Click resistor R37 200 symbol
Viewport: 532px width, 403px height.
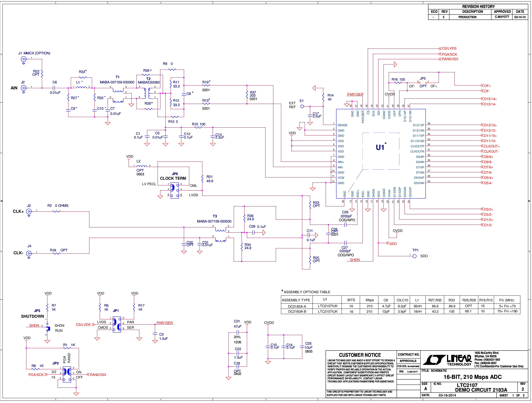tap(247, 95)
